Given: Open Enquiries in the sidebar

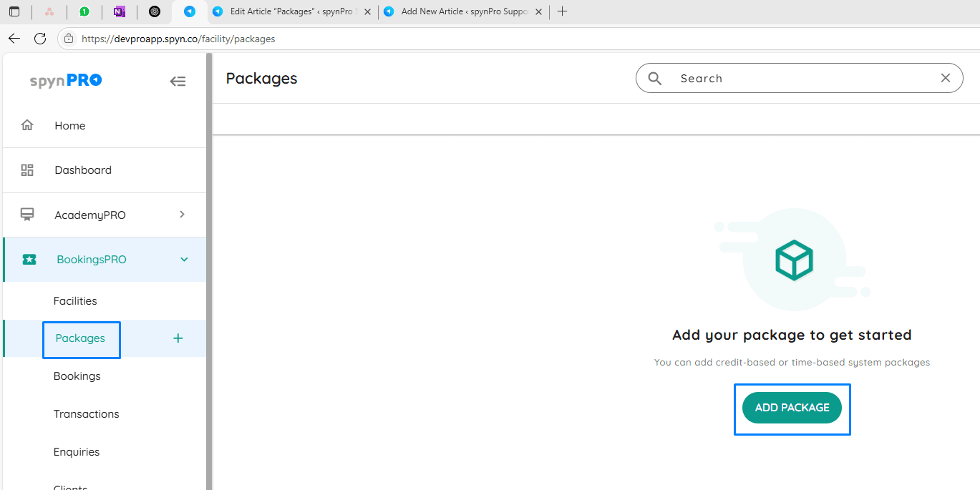Looking at the screenshot, I should (x=77, y=452).
